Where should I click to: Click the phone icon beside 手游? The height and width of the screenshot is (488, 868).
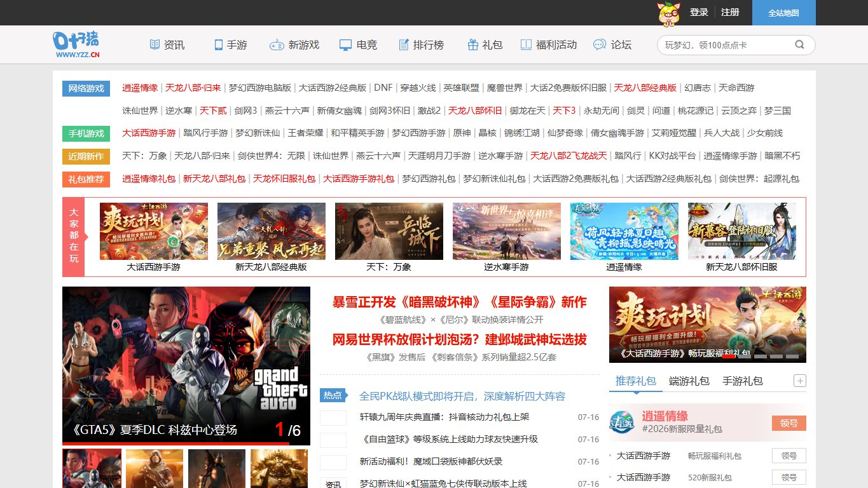tap(218, 44)
